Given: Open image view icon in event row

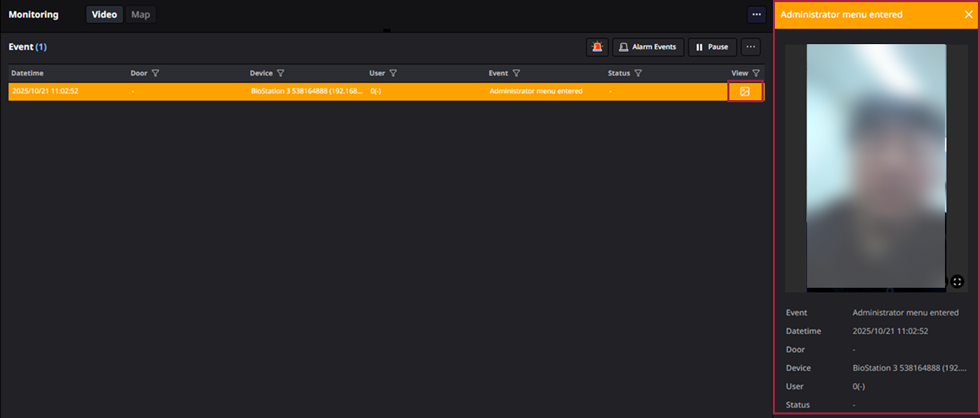Looking at the screenshot, I should click(x=745, y=92).
